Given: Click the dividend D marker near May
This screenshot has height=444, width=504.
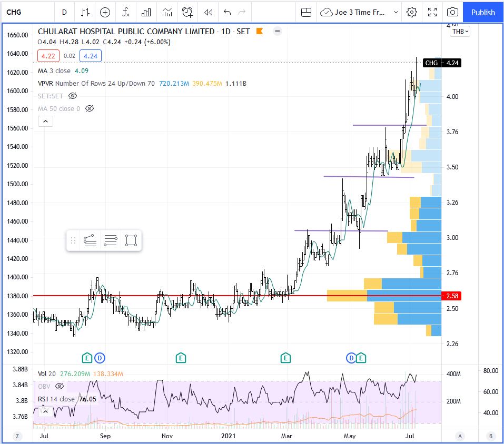Looking at the screenshot, I should 351,358.
